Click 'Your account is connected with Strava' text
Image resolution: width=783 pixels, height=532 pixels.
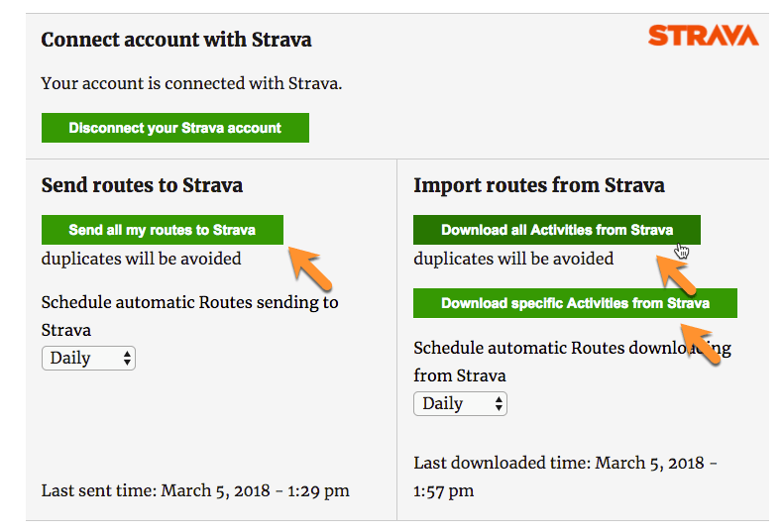click(x=191, y=84)
